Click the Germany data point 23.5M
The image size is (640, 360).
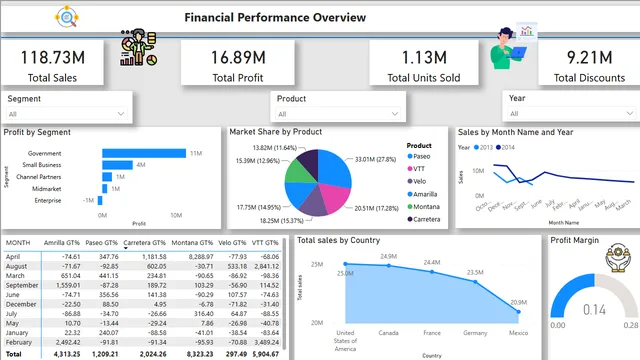pos(475,282)
